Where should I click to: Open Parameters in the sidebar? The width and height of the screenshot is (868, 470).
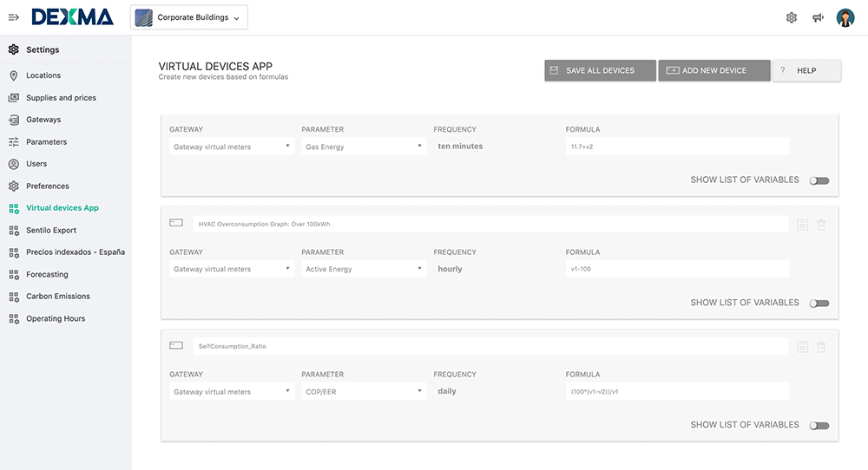pos(47,142)
